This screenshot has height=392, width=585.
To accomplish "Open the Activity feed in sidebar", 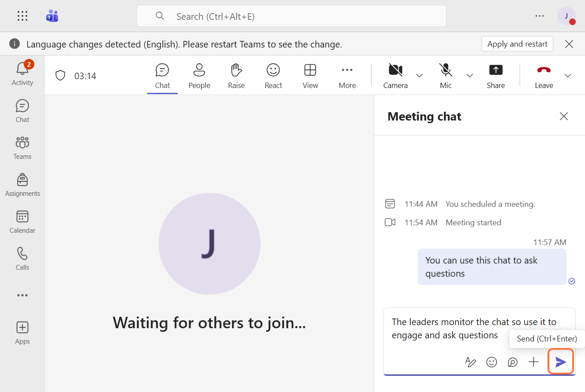I will [x=22, y=73].
